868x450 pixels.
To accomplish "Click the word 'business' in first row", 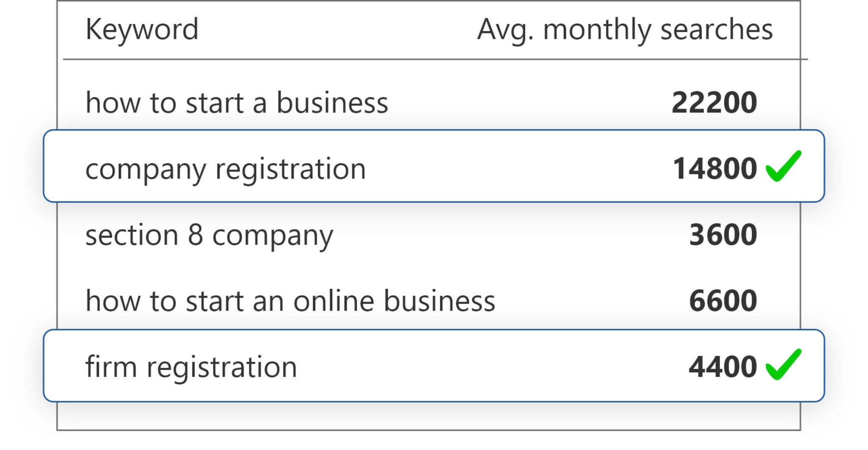I will click(332, 103).
